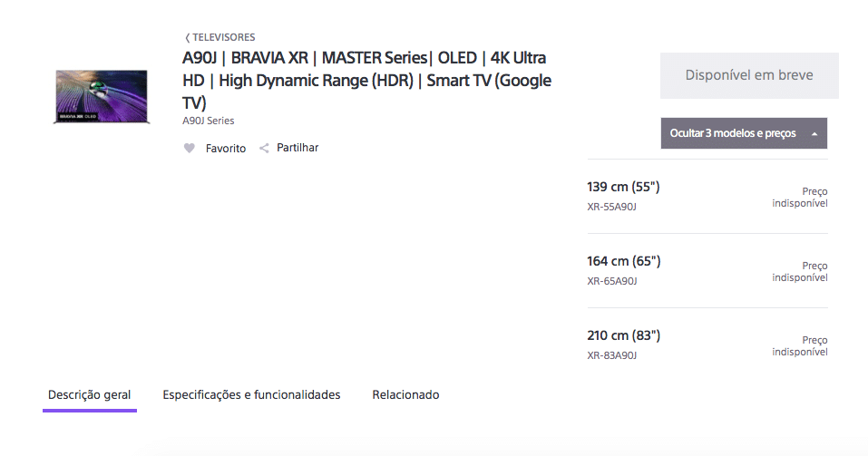The image size is (868, 456).
Task: Click the XR-83A90J model number
Action: tap(612, 355)
